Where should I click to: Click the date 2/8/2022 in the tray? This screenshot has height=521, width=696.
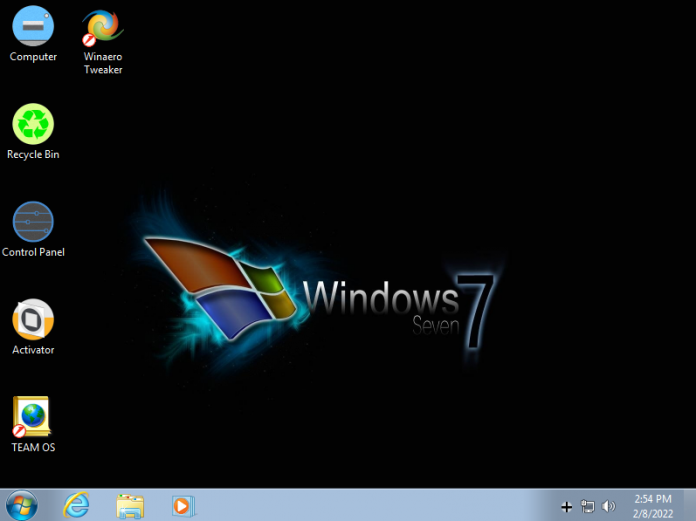click(653, 514)
